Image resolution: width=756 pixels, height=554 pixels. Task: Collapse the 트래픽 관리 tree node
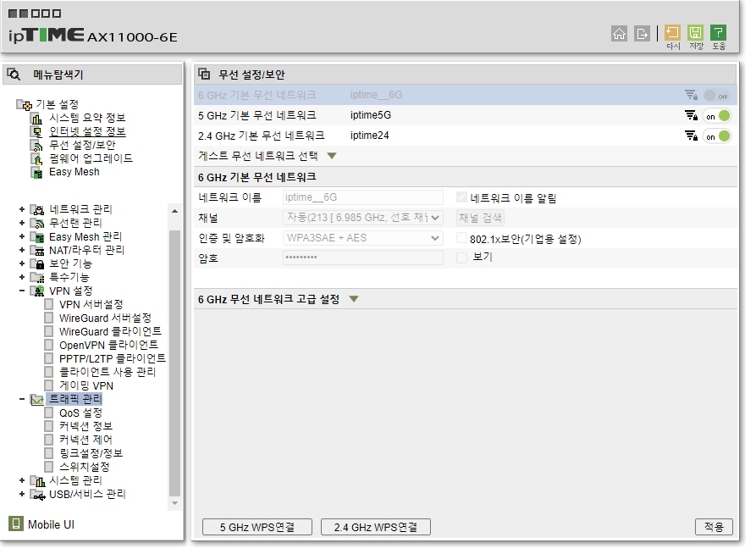(22, 399)
